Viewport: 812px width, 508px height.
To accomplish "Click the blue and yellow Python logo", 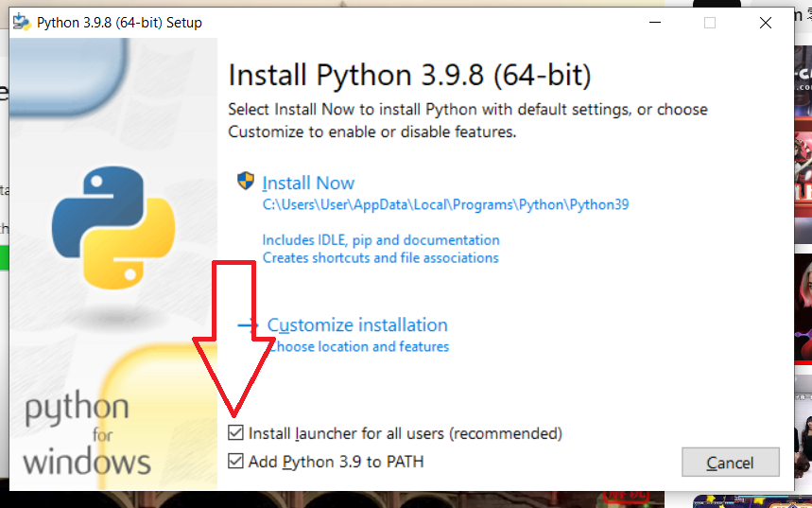I will click(113, 228).
